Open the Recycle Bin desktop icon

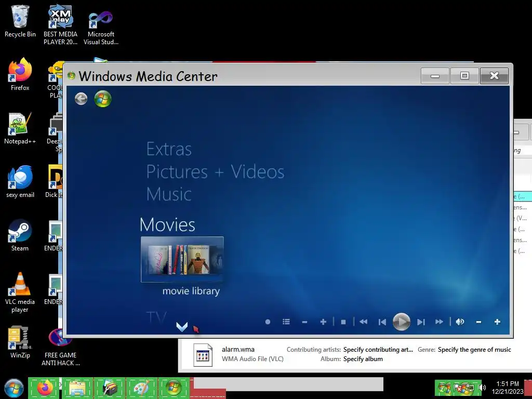[x=20, y=21]
